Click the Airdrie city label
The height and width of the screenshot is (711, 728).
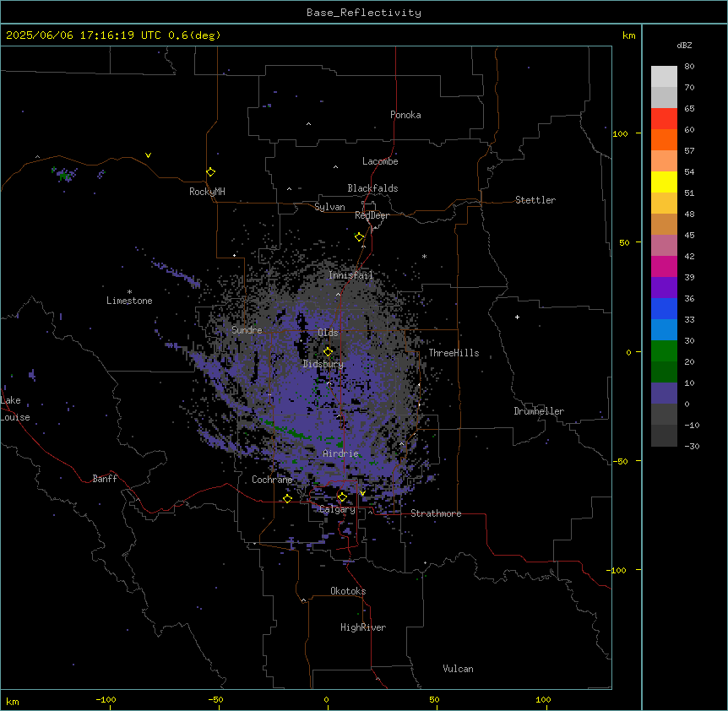pyautogui.click(x=341, y=453)
